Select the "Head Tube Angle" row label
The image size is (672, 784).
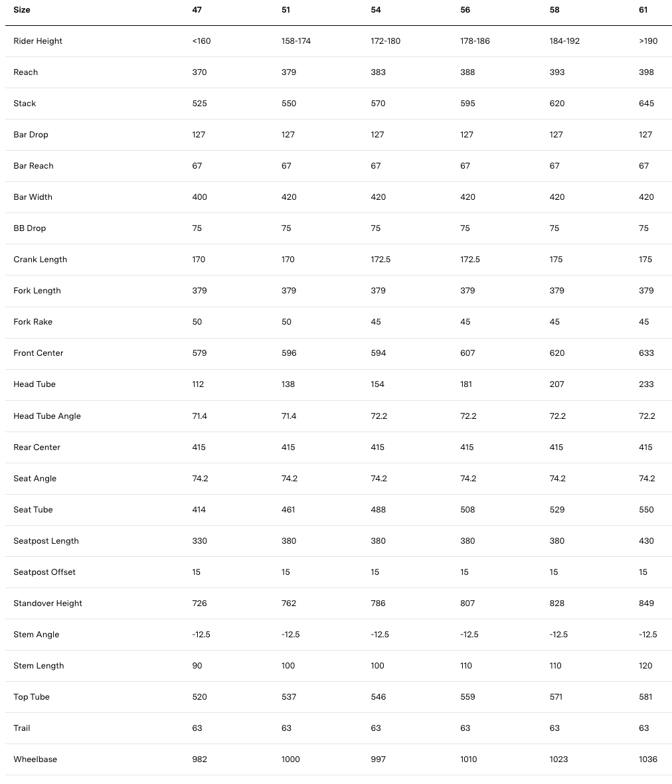[x=47, y=416]
